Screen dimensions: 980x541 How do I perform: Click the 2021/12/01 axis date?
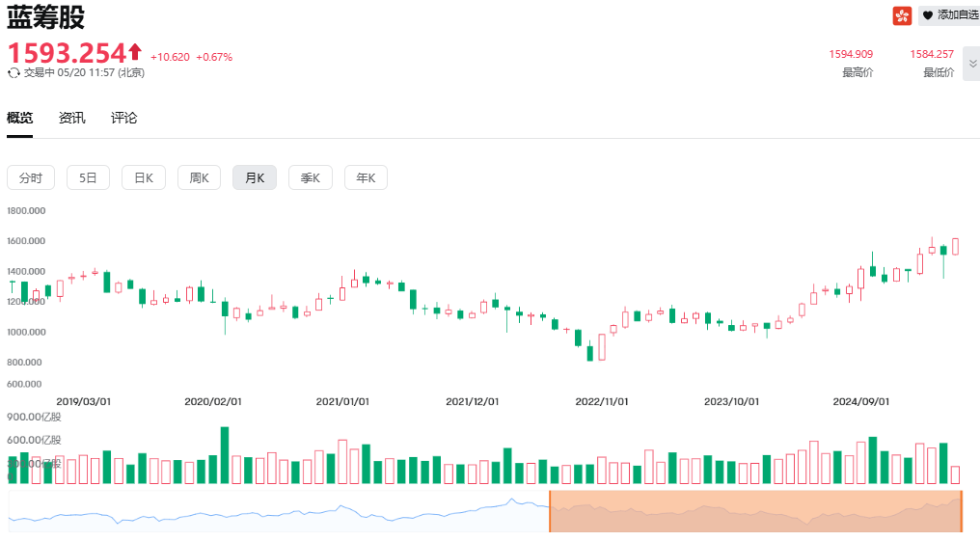[x=473, y=402]
